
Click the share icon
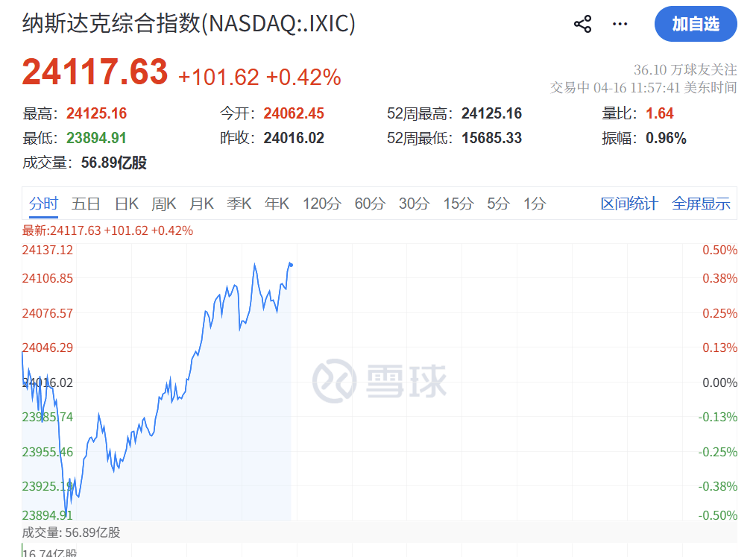click(x=582, y=24)
